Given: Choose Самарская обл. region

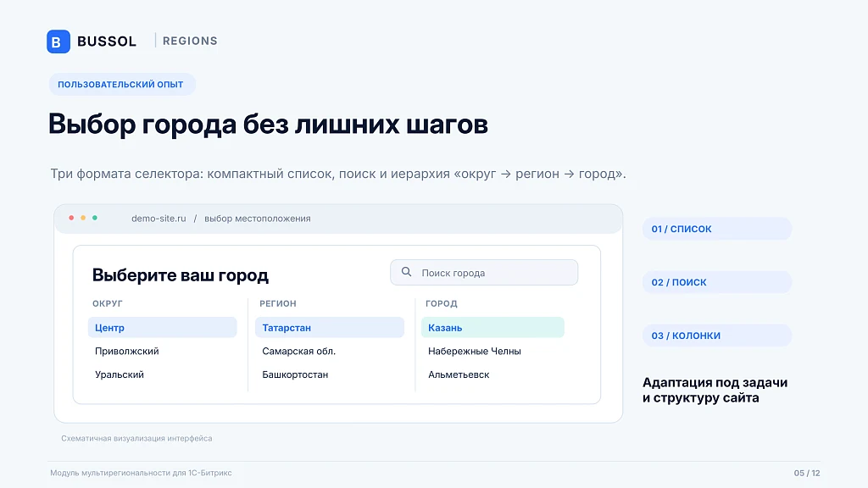Looking at the screenshot, I should 299,351.
